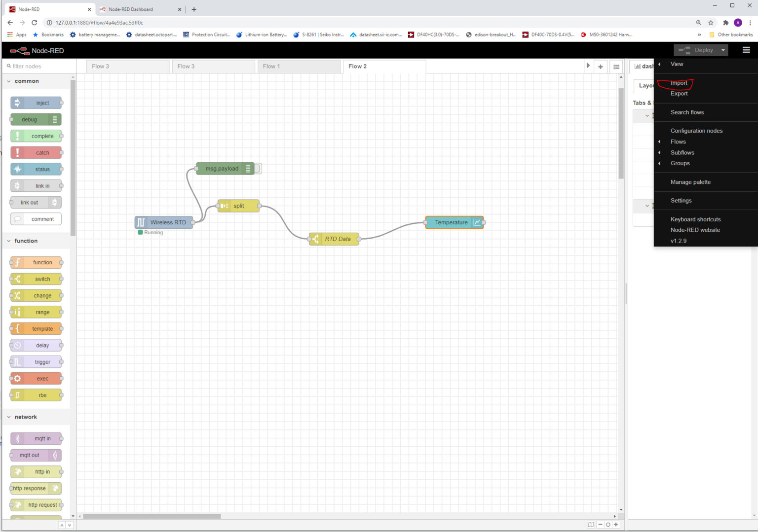The height and width of the screenshot is (532, 758).
Task: Click the vertical canvas scrollbar
Action: click(x=621, y=134)
